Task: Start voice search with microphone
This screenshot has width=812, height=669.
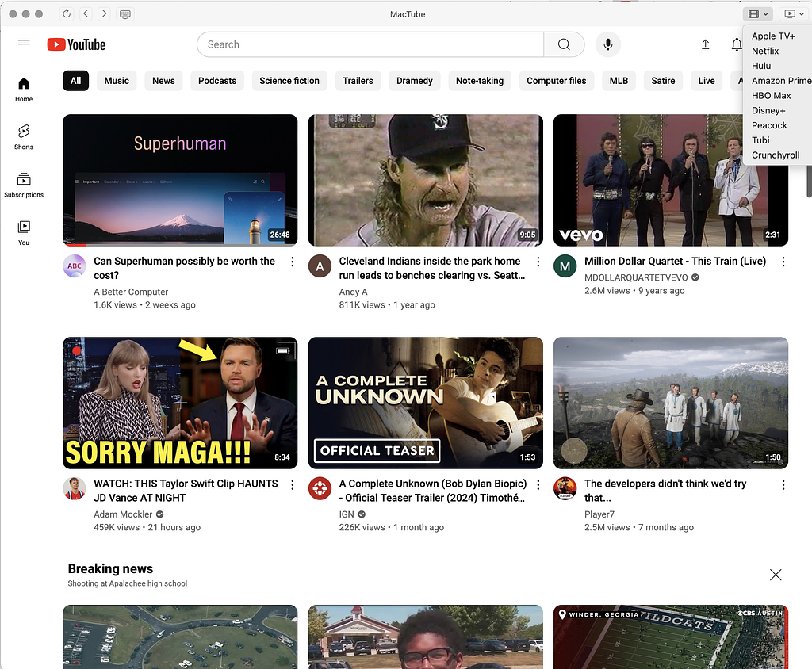Action: click(x=608, y=44)
